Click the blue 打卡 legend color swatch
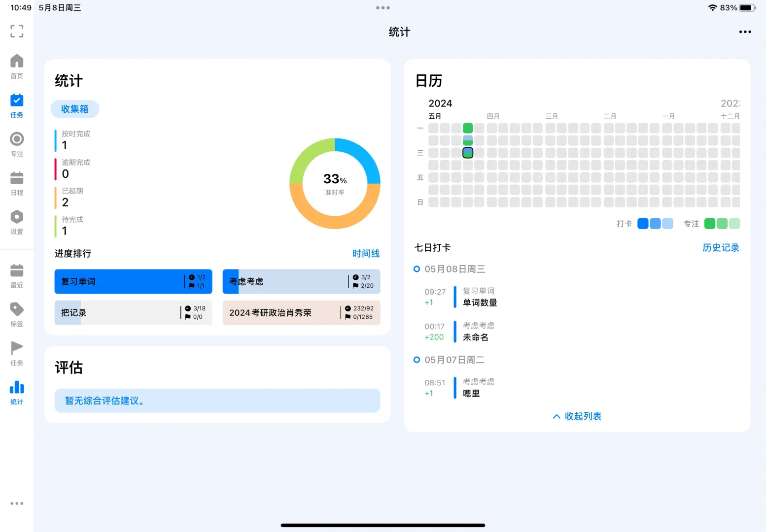 point(643,224)
